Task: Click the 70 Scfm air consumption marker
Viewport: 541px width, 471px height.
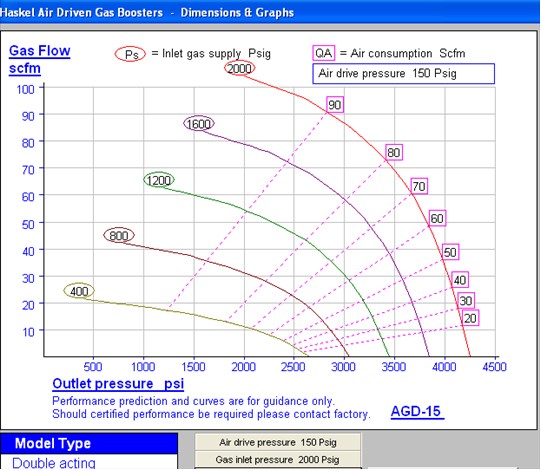Action: tap(419, 186)
